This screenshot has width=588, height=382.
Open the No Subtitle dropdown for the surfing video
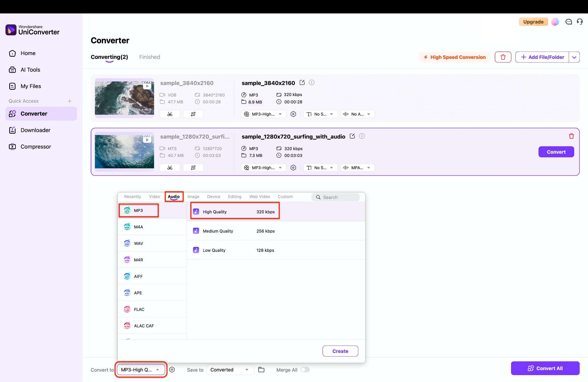click(320, 167)
